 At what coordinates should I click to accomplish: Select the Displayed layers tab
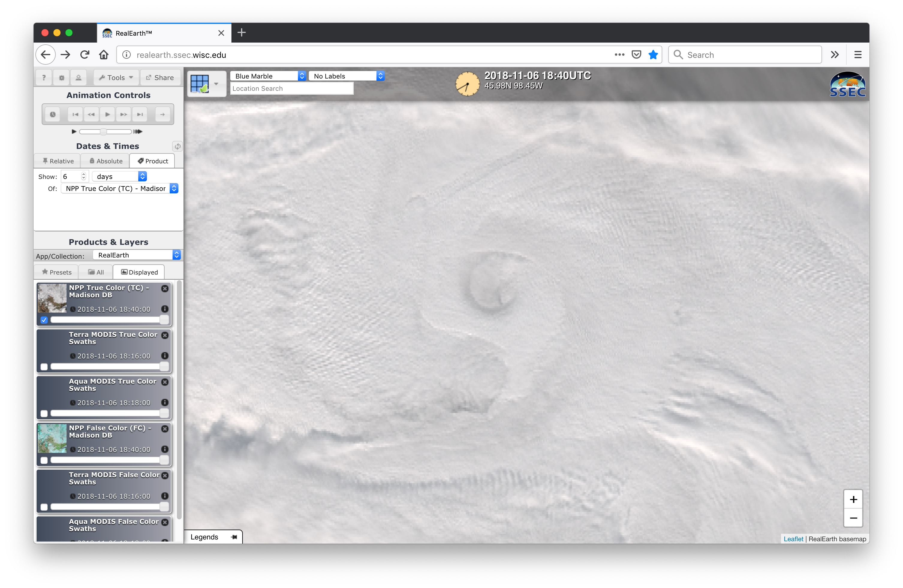[x=139, y=272]
